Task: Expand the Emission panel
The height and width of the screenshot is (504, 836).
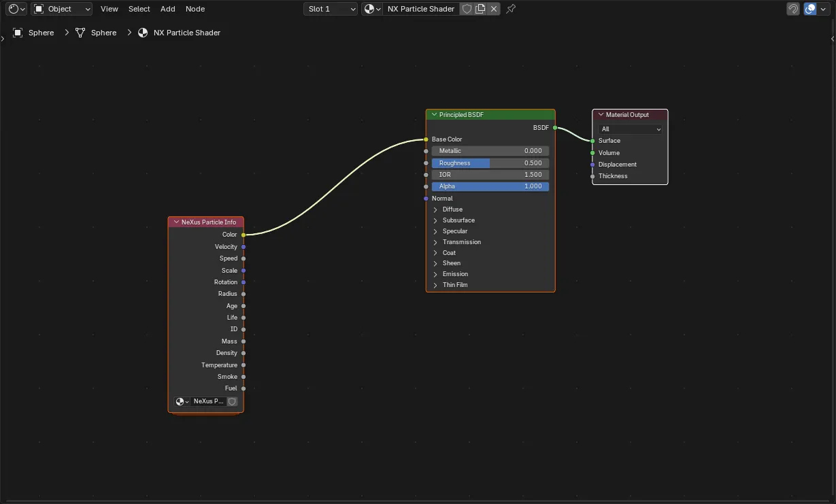Action: coord(435,274)
